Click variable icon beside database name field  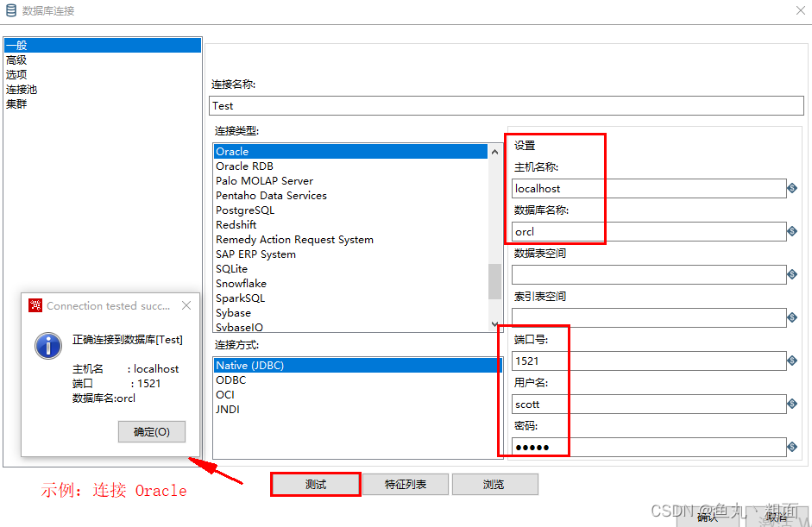(x=792, y=231)
